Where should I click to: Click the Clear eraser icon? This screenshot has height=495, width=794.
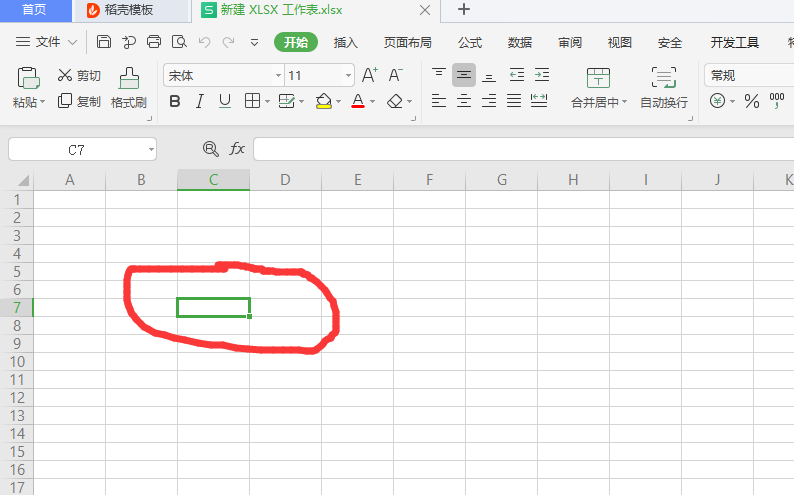point(395,102)
